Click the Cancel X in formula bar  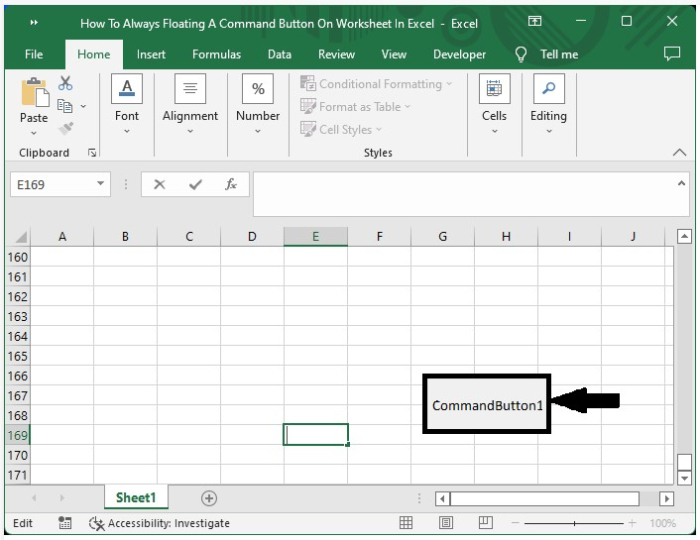(159, 184)
